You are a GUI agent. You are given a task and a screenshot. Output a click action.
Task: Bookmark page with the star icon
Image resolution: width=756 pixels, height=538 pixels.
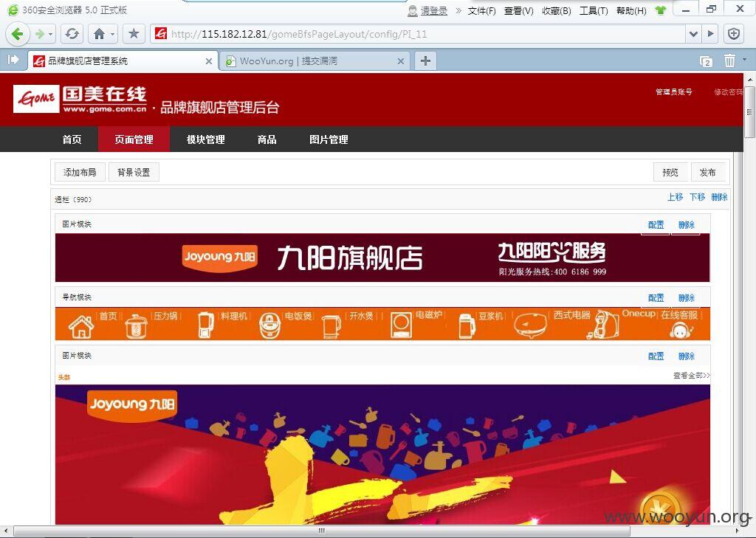point(134,34)
